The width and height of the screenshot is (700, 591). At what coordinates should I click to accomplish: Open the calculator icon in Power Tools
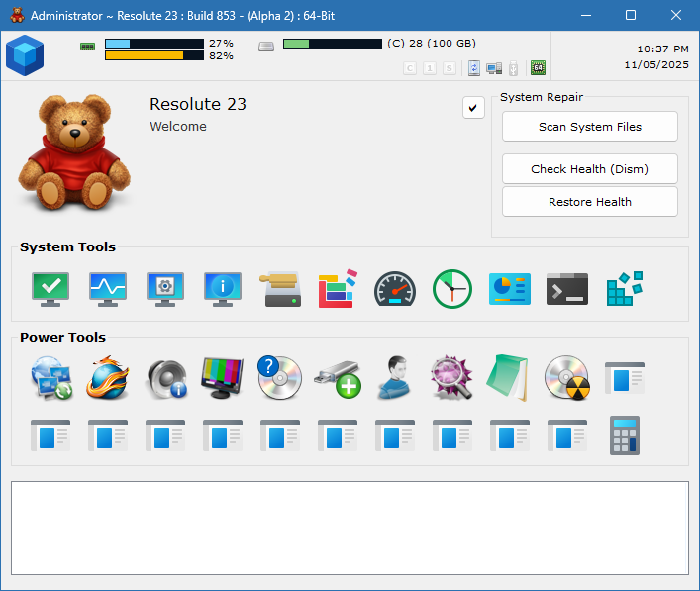coord(625,436)
